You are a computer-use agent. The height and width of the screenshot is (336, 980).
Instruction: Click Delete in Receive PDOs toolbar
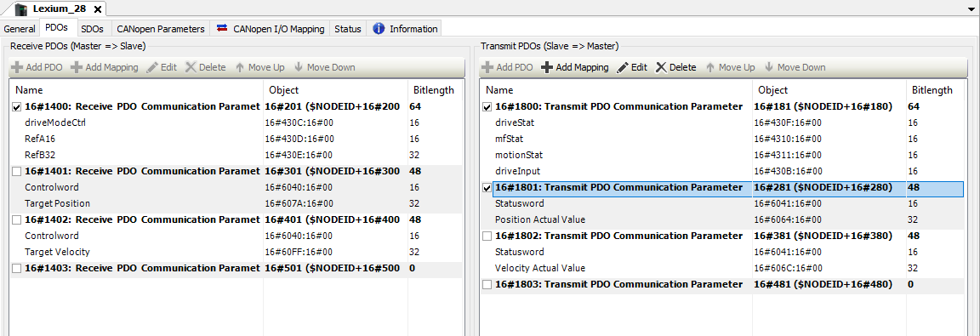(x=206, y=67)
